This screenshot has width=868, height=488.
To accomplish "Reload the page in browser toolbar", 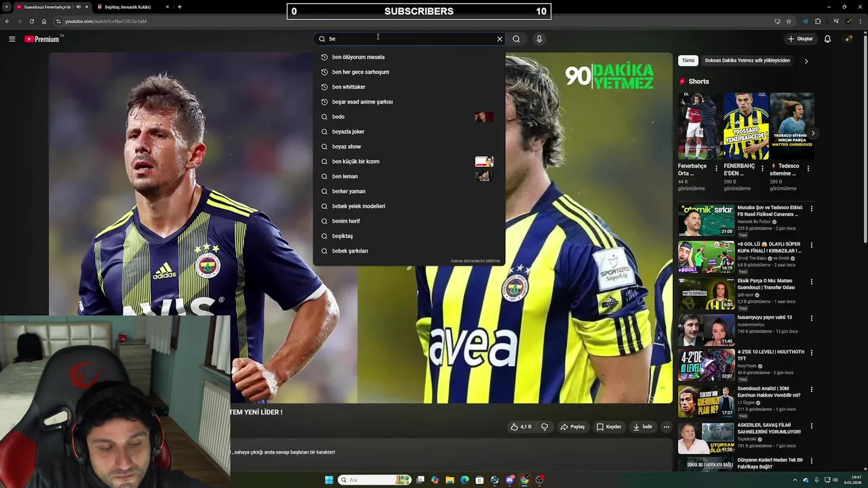I will coord(31,21).
